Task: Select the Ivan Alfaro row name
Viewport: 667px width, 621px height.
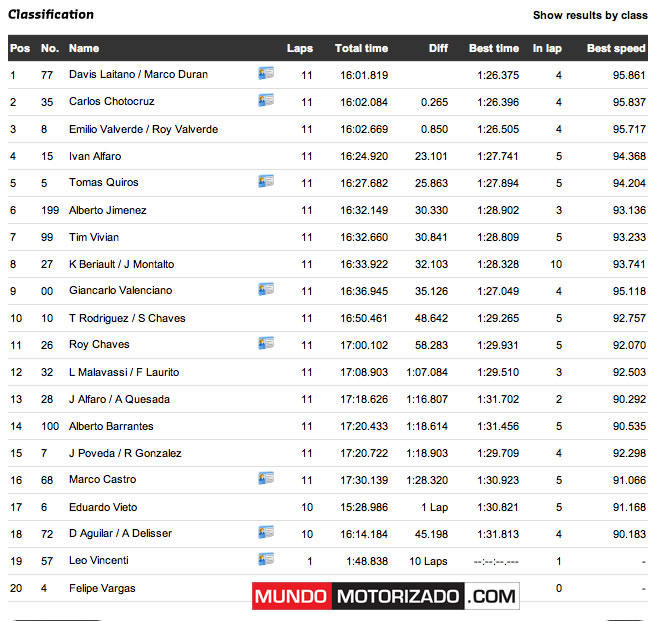Action: pyautogui.click(x=95, y=156)
